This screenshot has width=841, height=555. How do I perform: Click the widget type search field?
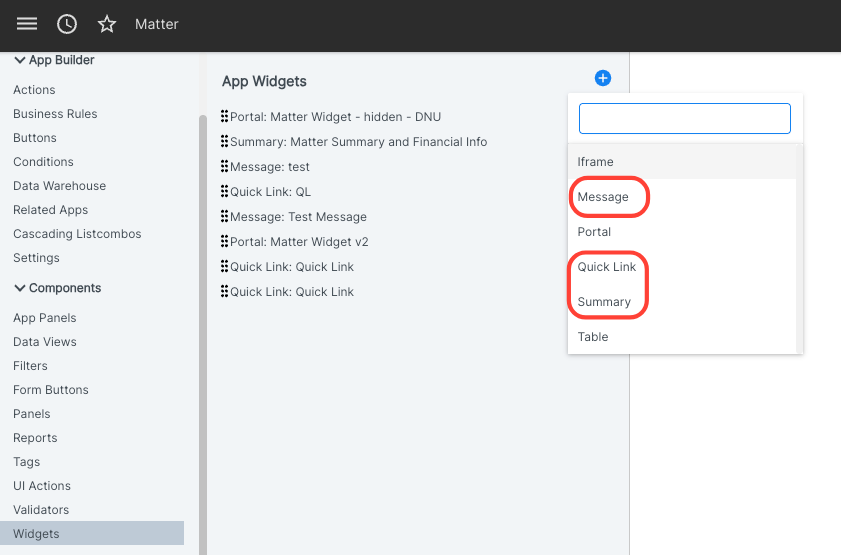pyautogui.click(x=685, y=119)
